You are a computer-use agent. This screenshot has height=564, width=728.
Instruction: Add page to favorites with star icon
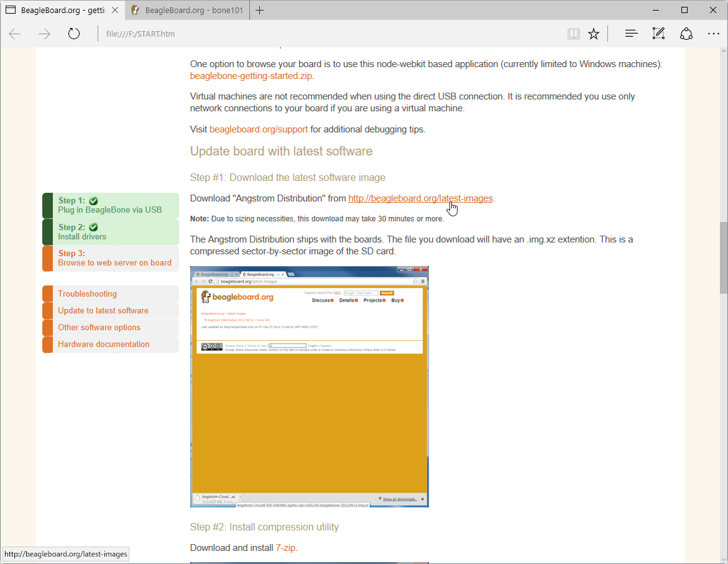593,34
